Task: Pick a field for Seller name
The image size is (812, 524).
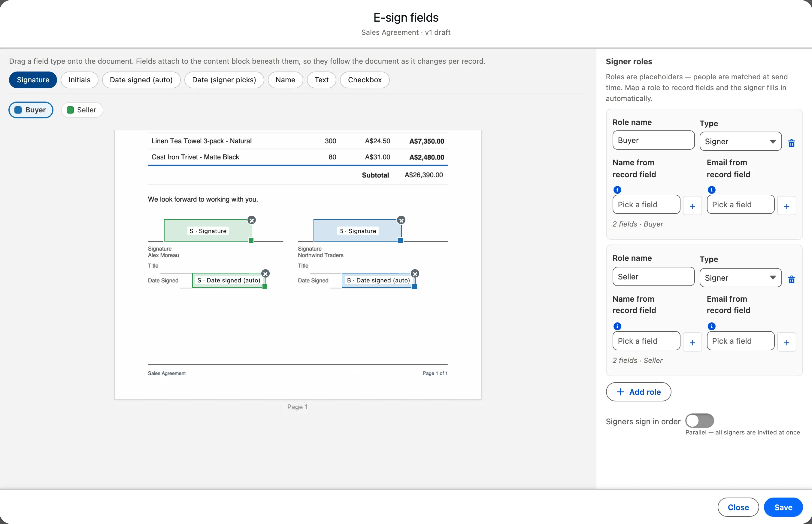Action: point(646,341)
